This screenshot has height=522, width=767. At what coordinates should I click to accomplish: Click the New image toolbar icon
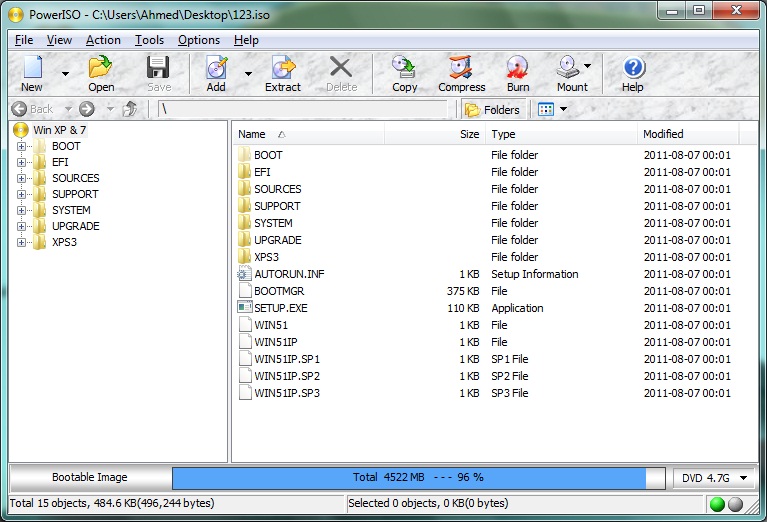[32, 67]
